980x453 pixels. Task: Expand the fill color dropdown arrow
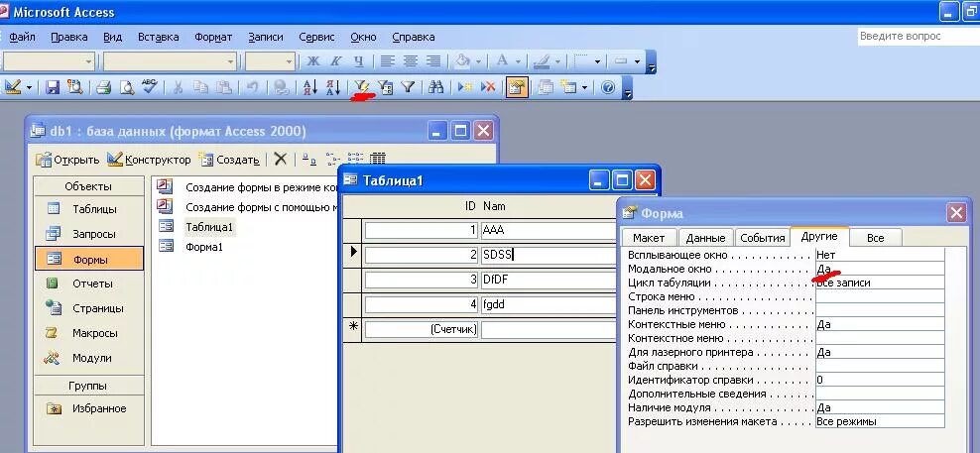click(479, 61)
